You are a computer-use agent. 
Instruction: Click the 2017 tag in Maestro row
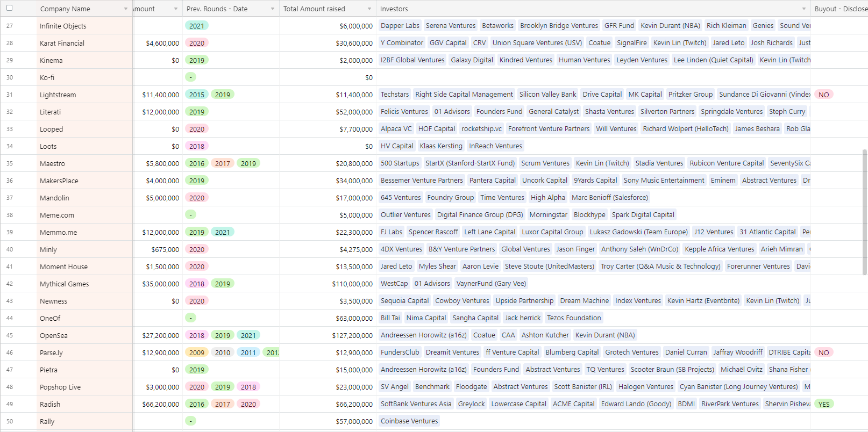223,163
